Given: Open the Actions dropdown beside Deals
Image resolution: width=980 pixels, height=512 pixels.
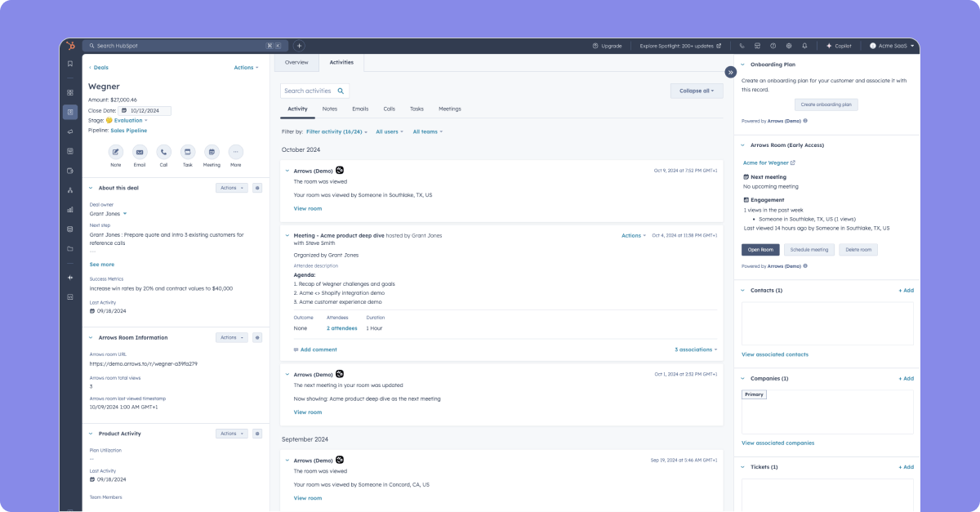Looking at the screenshot, I should tap(246, 68).
